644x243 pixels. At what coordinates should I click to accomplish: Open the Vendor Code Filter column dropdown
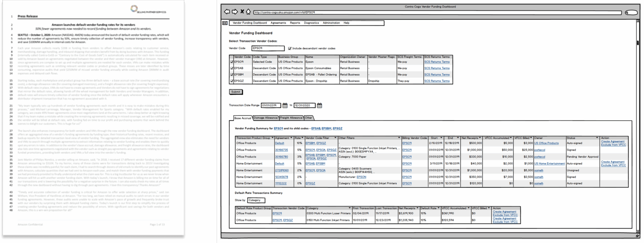click(335, 138)
